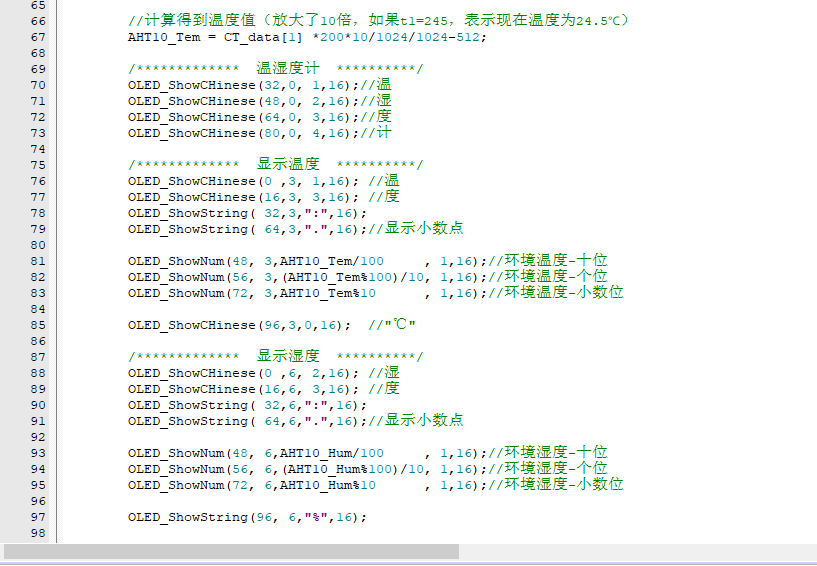Click the AHT10_Tem assignment on line 67

coord(307,38)
